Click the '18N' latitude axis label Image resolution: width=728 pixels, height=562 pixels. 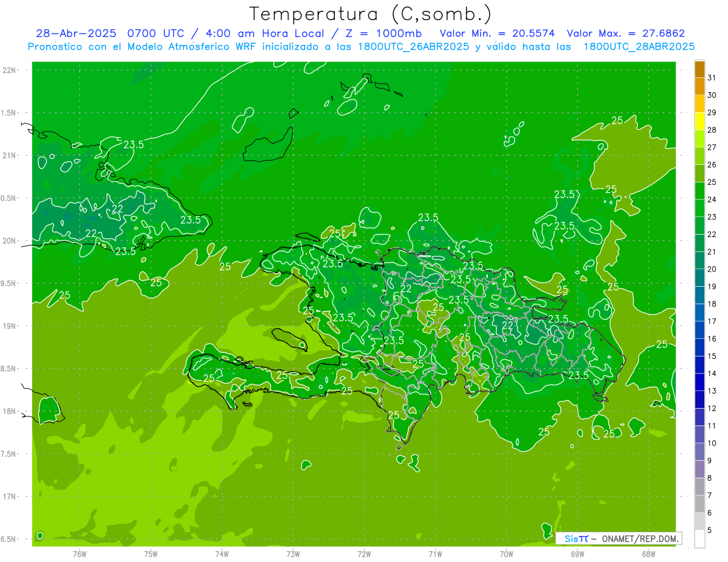pyautogui.click(x=10, y=411)
